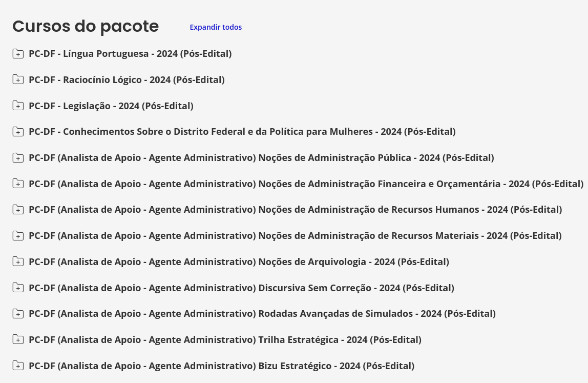Expand folder icon beside Língua Portuguesa course
The width and height of the screenshot is (588, 383).
pyautogui.click(x=18, y=54)
